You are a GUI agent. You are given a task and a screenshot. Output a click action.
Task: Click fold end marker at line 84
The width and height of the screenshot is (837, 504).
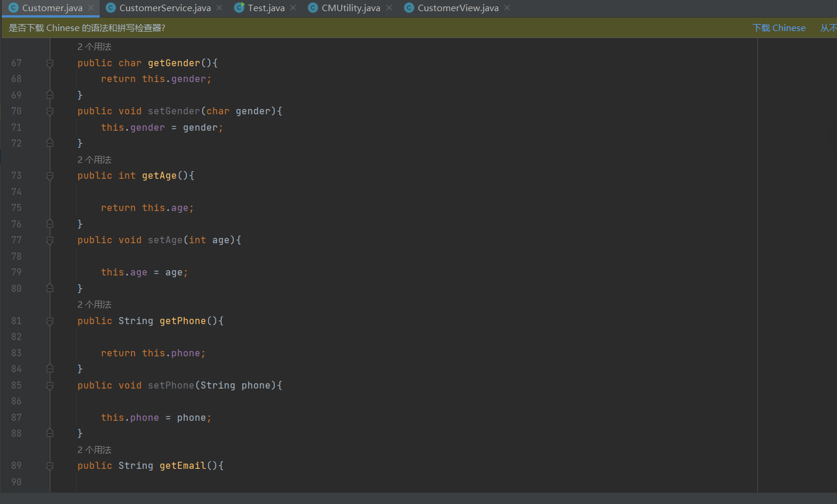(50, 369)
